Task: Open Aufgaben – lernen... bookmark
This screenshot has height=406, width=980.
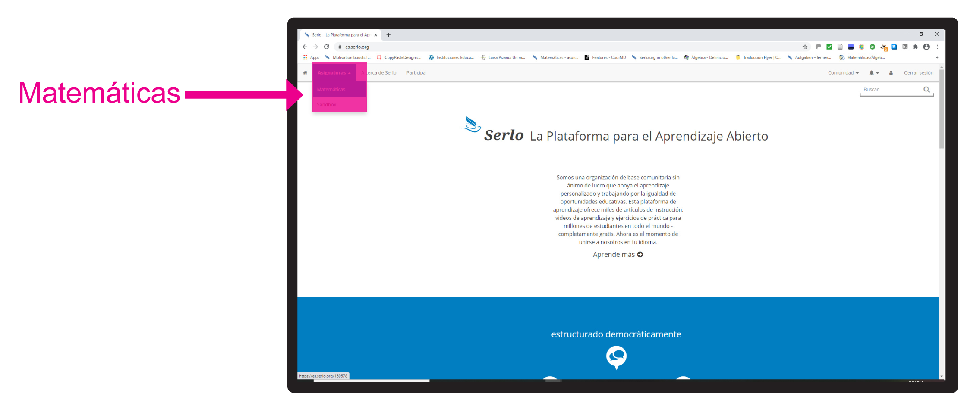Action: 810,57
